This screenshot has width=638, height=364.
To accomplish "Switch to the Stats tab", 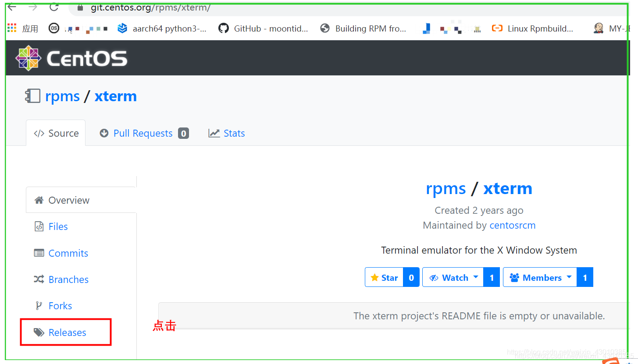I will click(x=227, y=133).
